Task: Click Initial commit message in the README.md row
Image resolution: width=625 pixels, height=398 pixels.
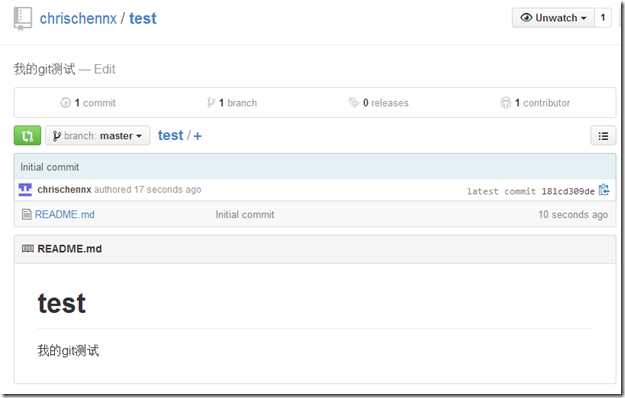Action: [x=245, y=215]
